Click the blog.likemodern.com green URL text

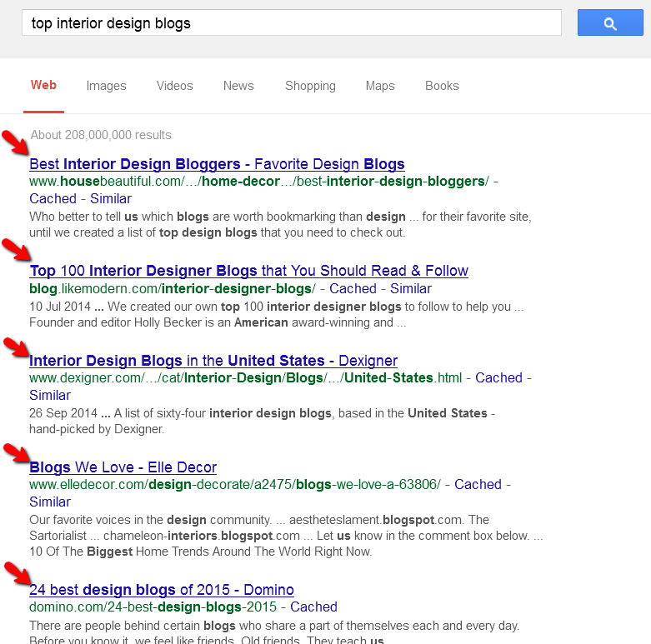tap(173, 288)
